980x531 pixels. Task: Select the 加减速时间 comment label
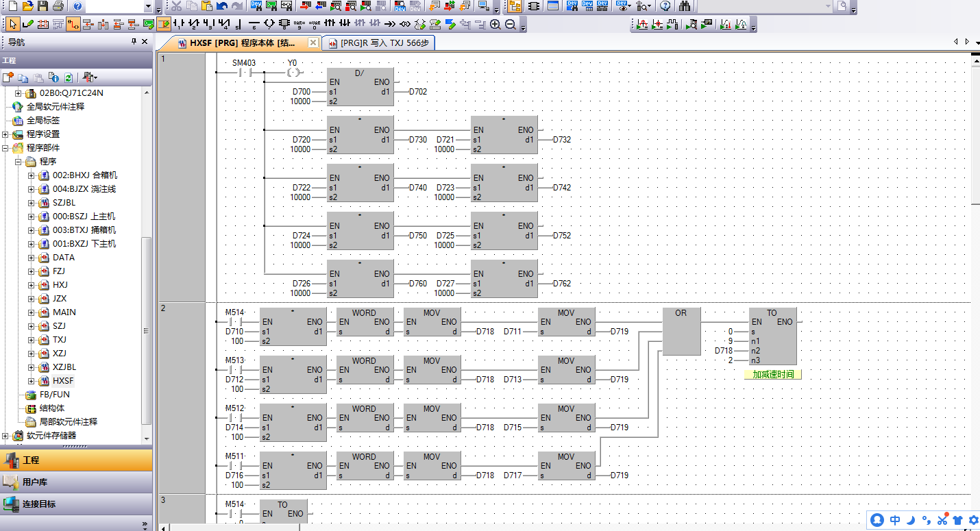tap(772, 375)
